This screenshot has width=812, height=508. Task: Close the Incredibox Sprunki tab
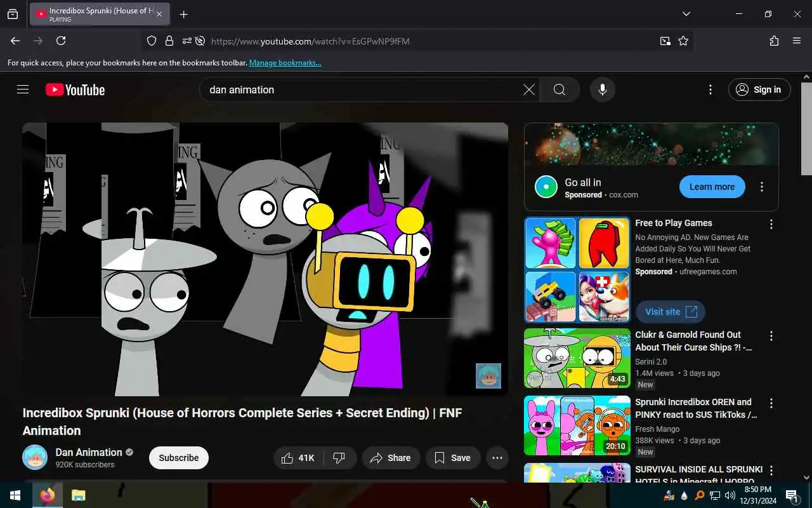(159, 14)
